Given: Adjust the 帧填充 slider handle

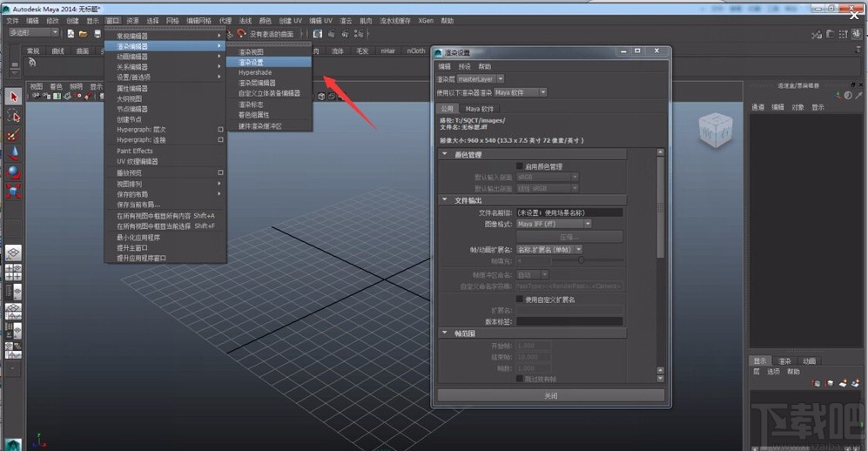Looking at the screenshot, I should (582, 260).
